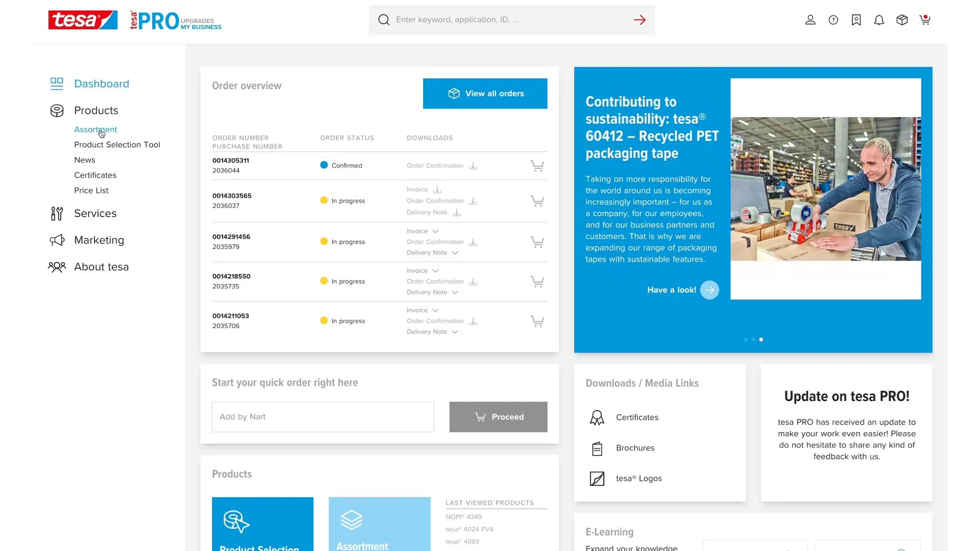The width and height of the screenshot is (980, 551).
Task: Open tesa Logos media link
Action: [638, 478]
